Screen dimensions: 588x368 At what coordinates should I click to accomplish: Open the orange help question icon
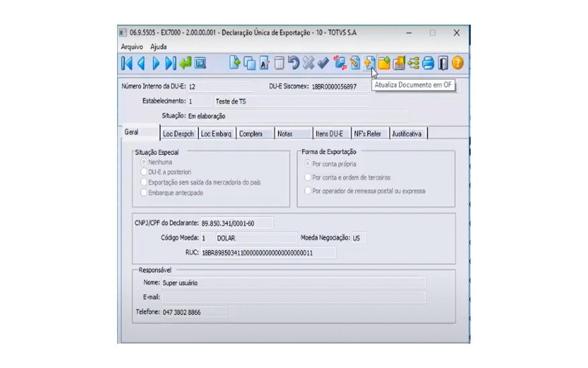tap(457, 64)
